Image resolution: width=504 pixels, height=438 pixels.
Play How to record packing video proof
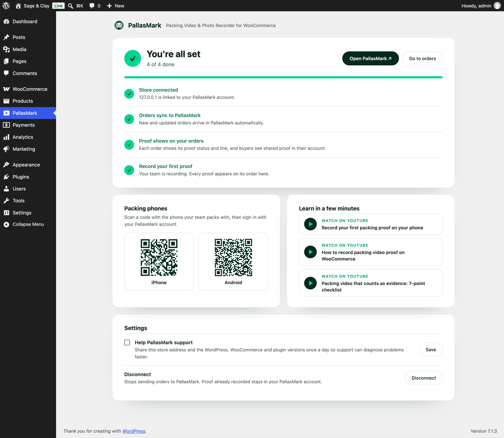pos(370,252)
